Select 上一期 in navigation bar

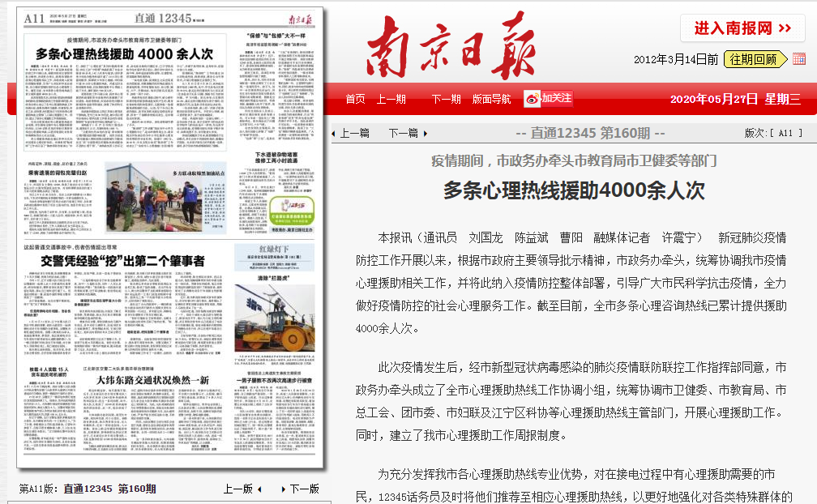pyautogui.click(x=391, y=99)
